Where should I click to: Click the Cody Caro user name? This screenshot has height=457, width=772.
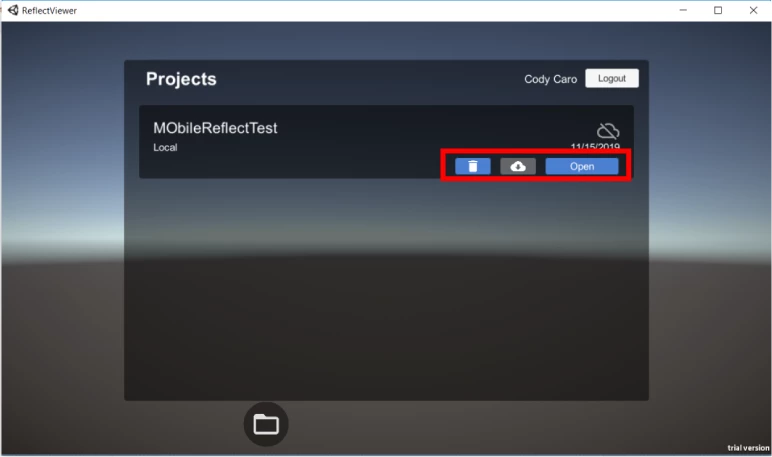550,79
